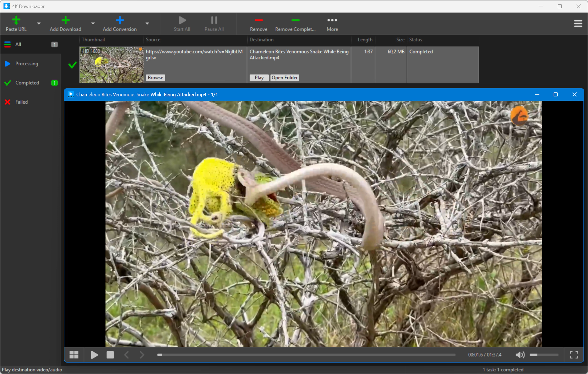This screenshot has height=374, width=588.
Task: Show the playlist grid in the player
Action: click(x=74, y=355)
